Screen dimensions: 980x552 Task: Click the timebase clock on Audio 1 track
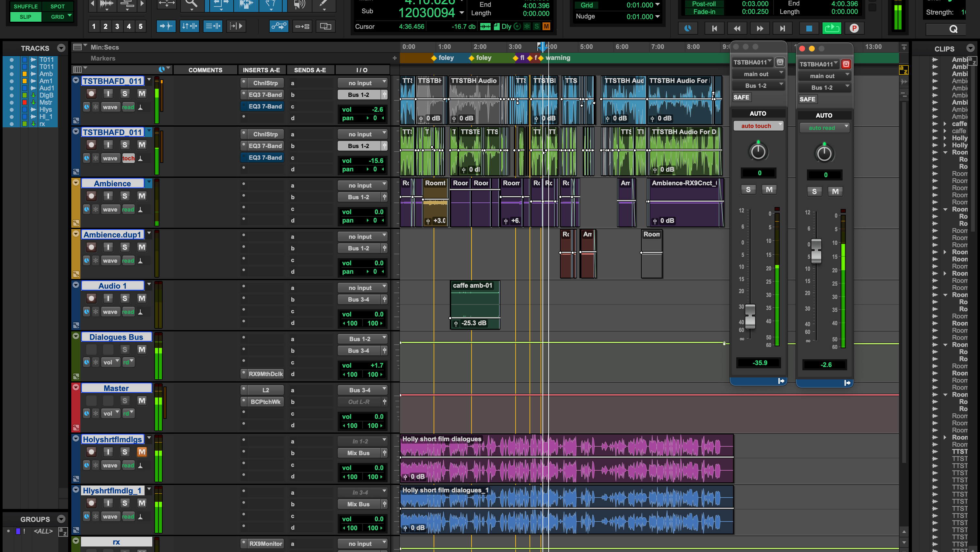87,312
